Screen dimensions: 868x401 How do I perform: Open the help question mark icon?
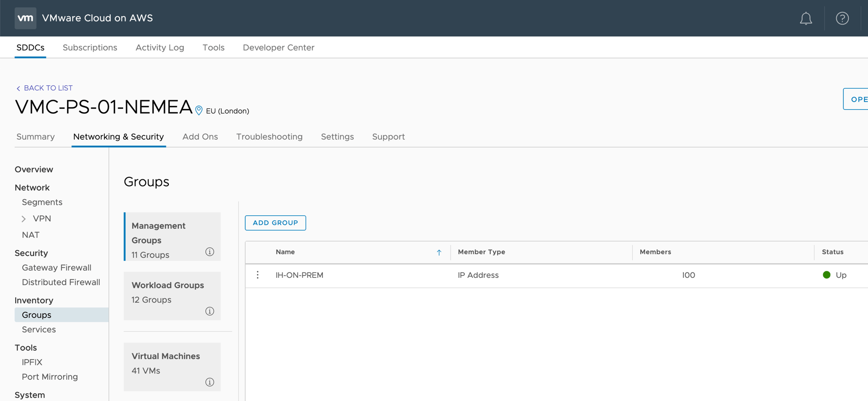click(x=842, y=19)
